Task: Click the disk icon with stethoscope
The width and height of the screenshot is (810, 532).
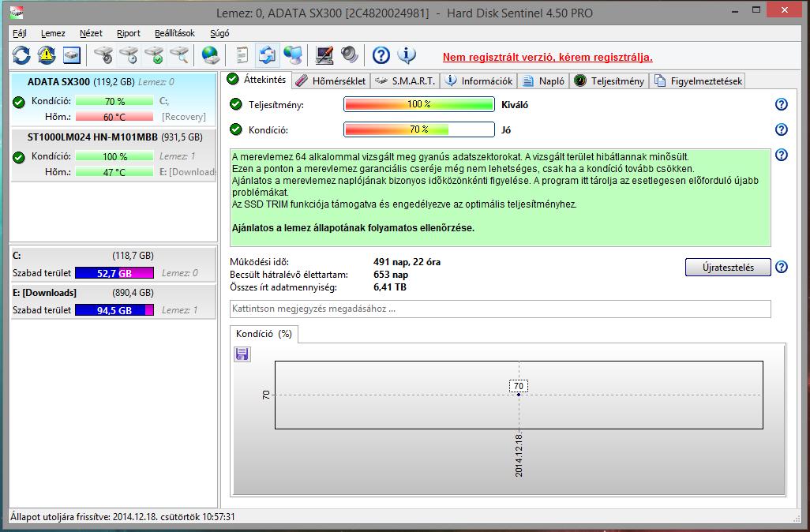Action: coord(103,54)
